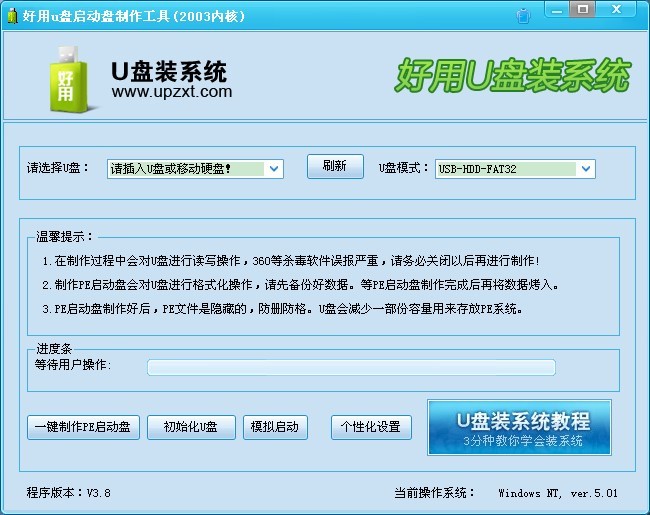Click the 请插入U盘或移动硬盘 combo field
Screen dimensions: 650x515
tap(195, 169)
